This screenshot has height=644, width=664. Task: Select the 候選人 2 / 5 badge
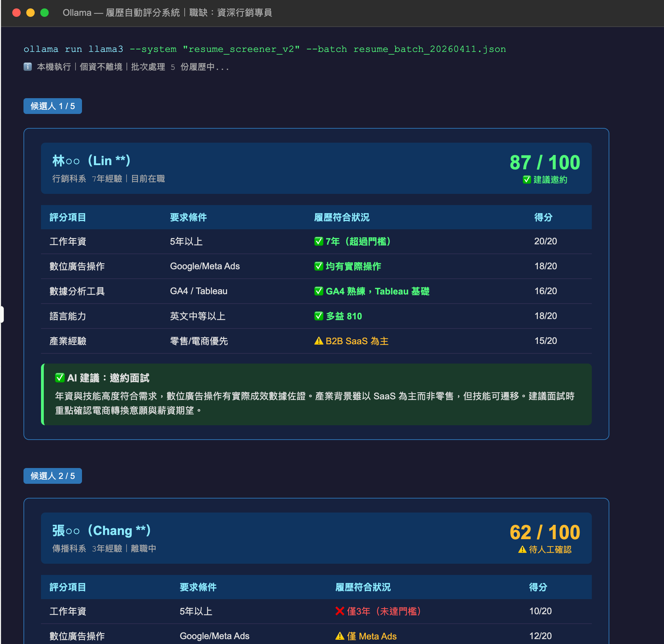53,476
